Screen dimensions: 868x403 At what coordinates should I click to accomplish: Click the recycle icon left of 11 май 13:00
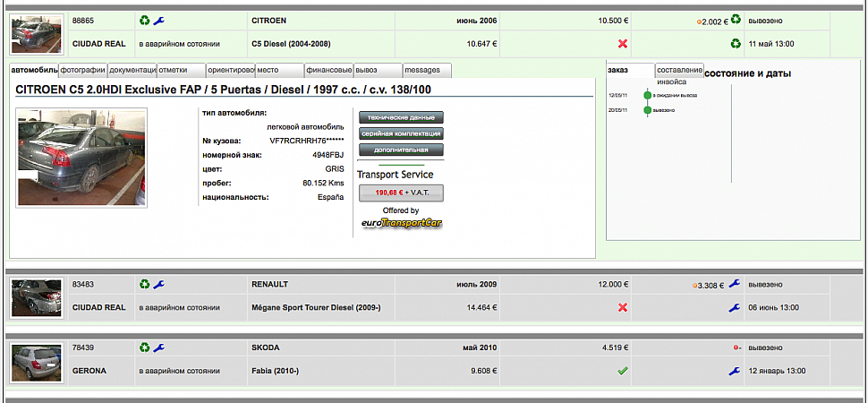[736, 43]
